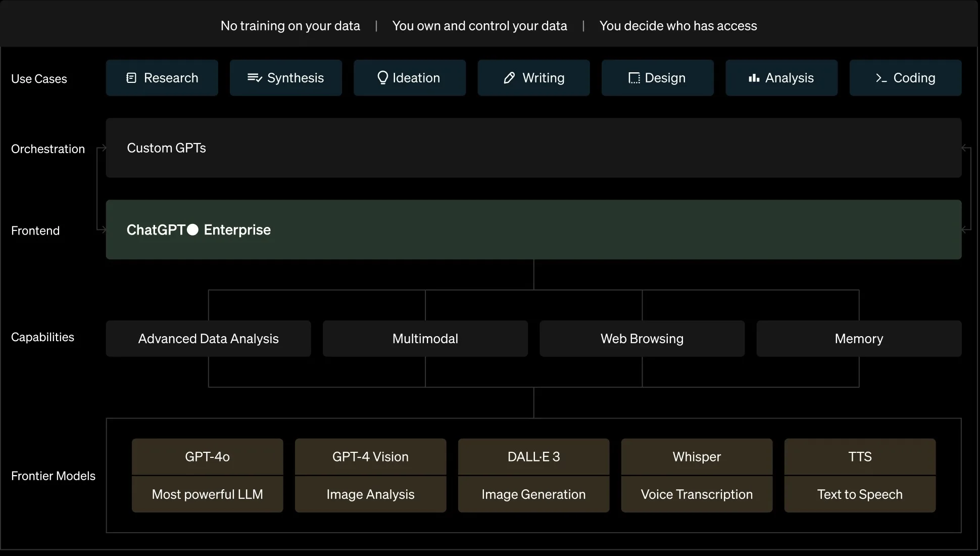Viewport: 980px width, 556px height.
Task: Click the Most powerful LLM tile
Action: pos(208,494)
